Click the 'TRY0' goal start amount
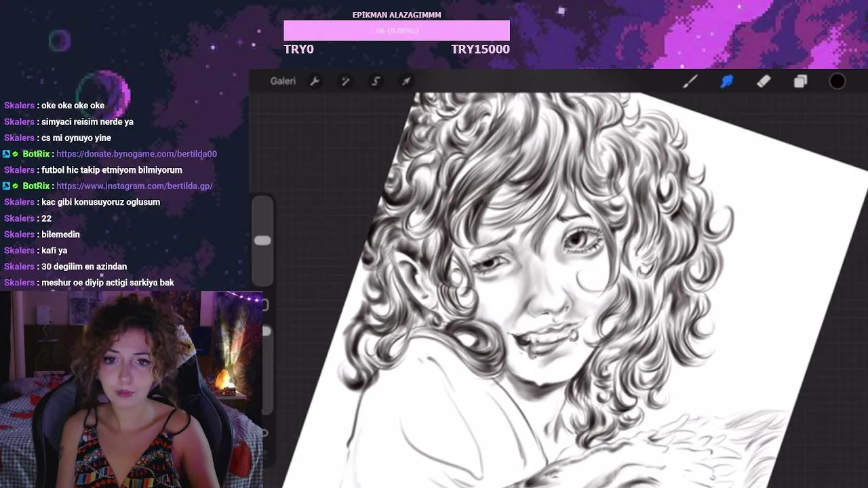868x488 pixels. (298, 49)
